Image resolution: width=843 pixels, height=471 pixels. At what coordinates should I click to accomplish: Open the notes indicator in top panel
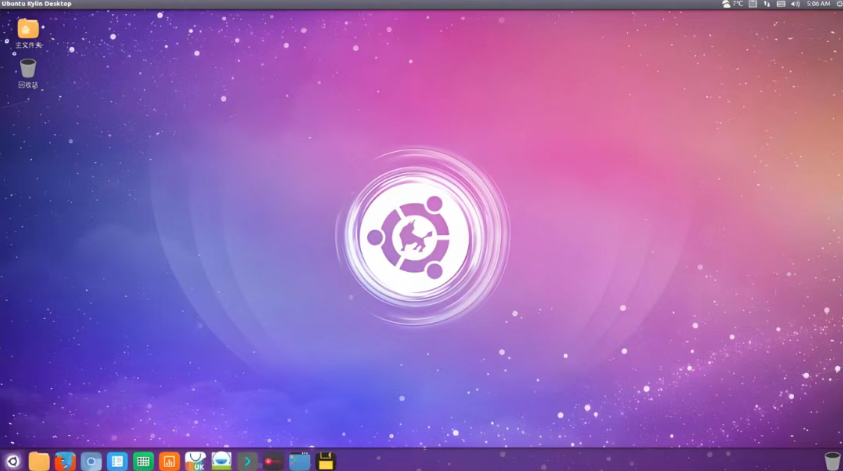(753, 4)
